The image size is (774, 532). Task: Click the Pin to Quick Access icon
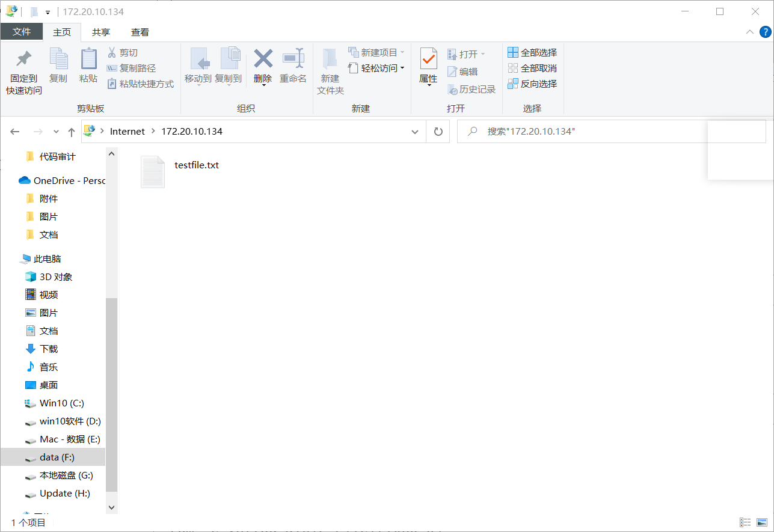pyautogui.click(x=23, y=59)
